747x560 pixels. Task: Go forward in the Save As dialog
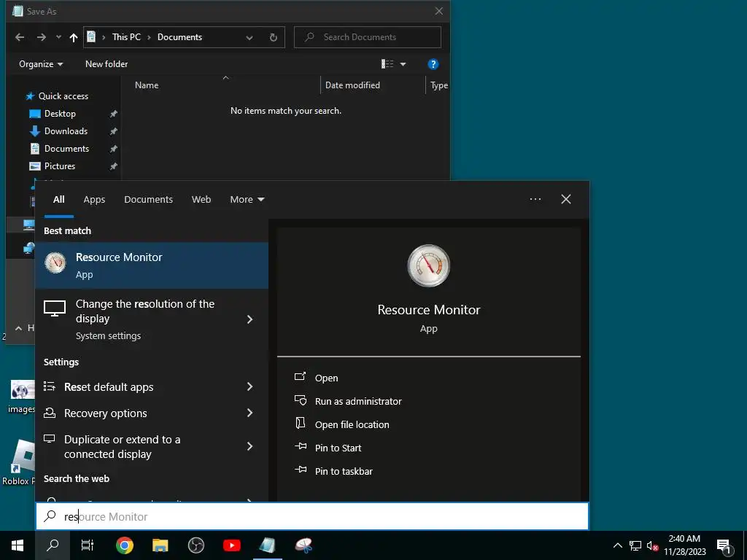[x=42, y=37]
